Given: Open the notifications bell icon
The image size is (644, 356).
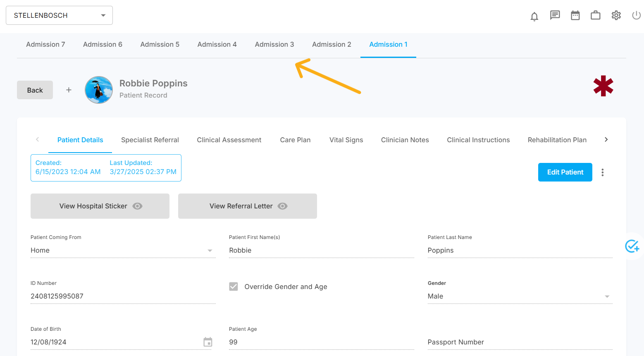Looking at the screenshot, I should point(534,16).
